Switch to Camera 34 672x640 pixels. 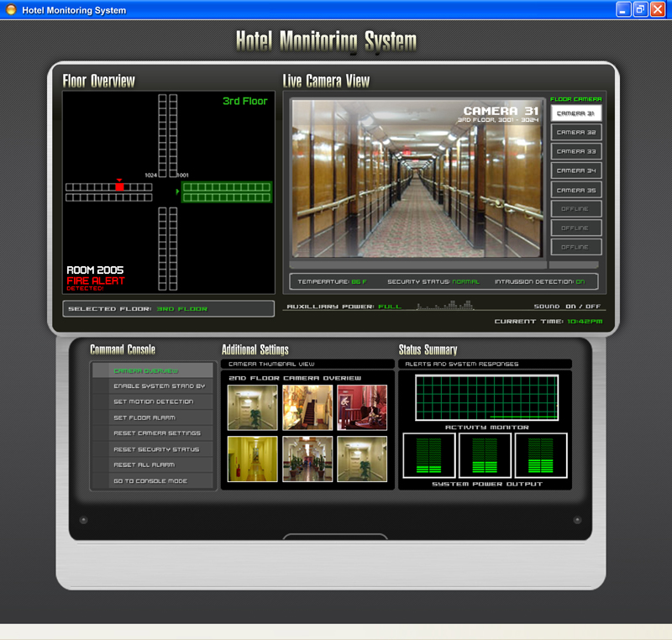point(576,170)
